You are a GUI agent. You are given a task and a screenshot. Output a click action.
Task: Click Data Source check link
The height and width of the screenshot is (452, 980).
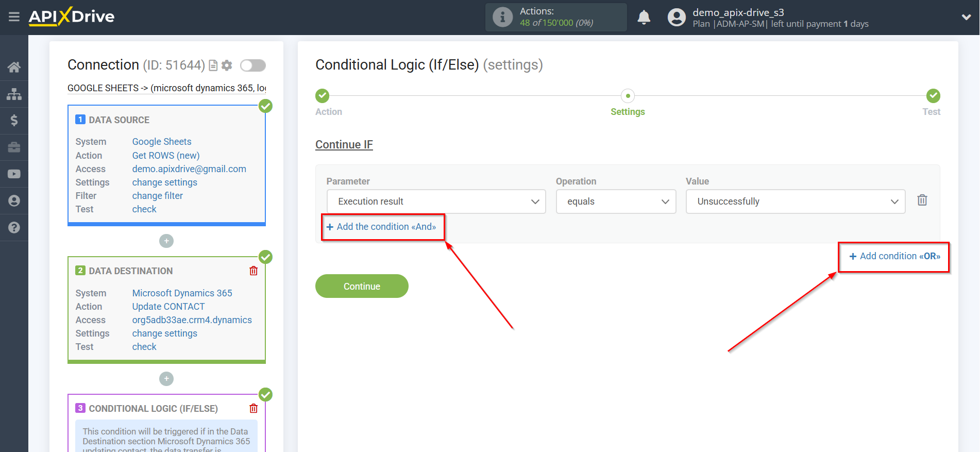(144, 209)
